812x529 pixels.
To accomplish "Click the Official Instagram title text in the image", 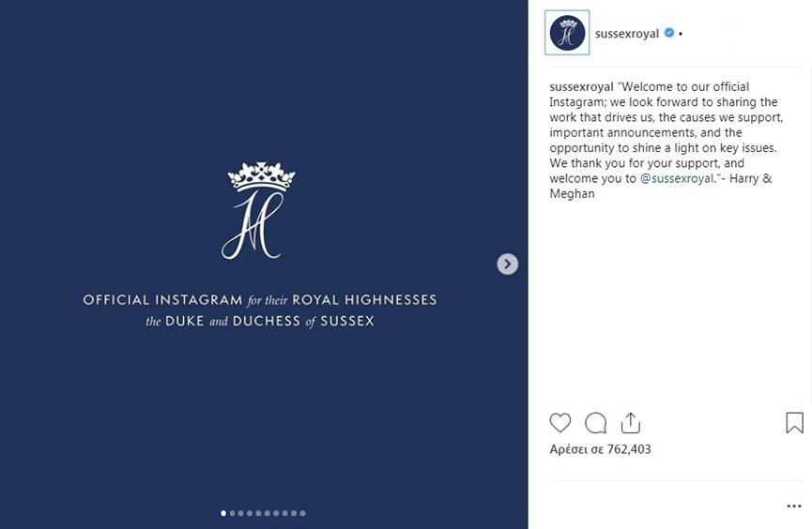I will pyautogui.click(x=260, y=300).
